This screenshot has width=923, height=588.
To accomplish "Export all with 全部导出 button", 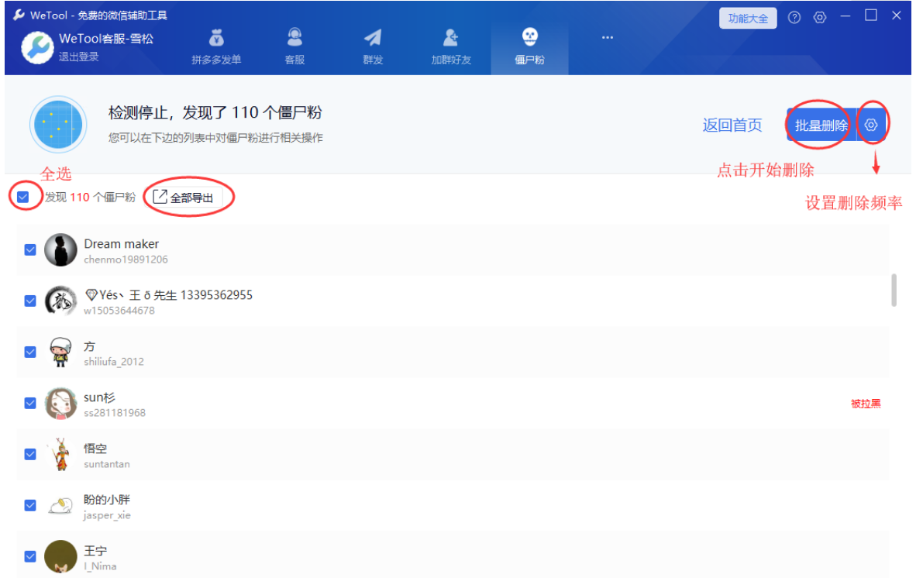I will tap(184, 198).
